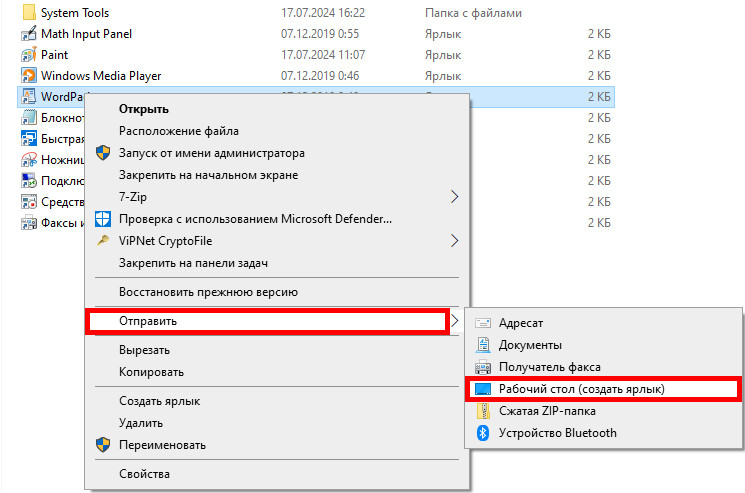Image resolution: width=745 pixels, height=493 pixels.
Task: Choose Открыть in the context menu
Action: coord(144,109)
